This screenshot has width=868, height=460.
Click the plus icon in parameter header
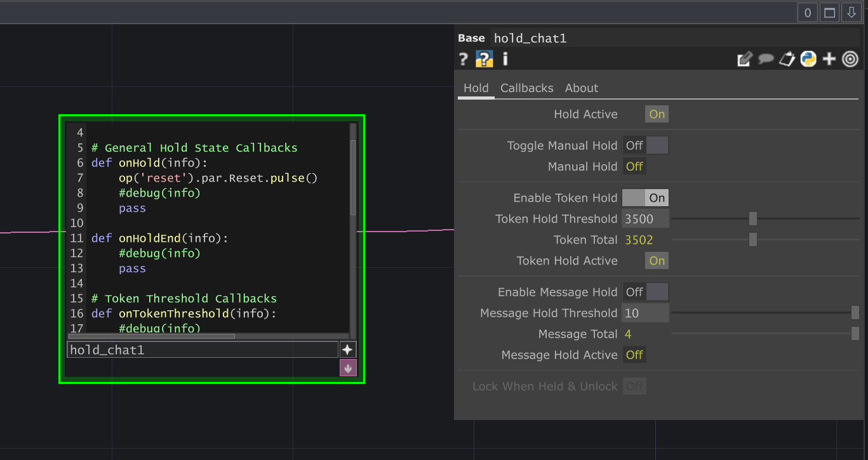(829, 59)
